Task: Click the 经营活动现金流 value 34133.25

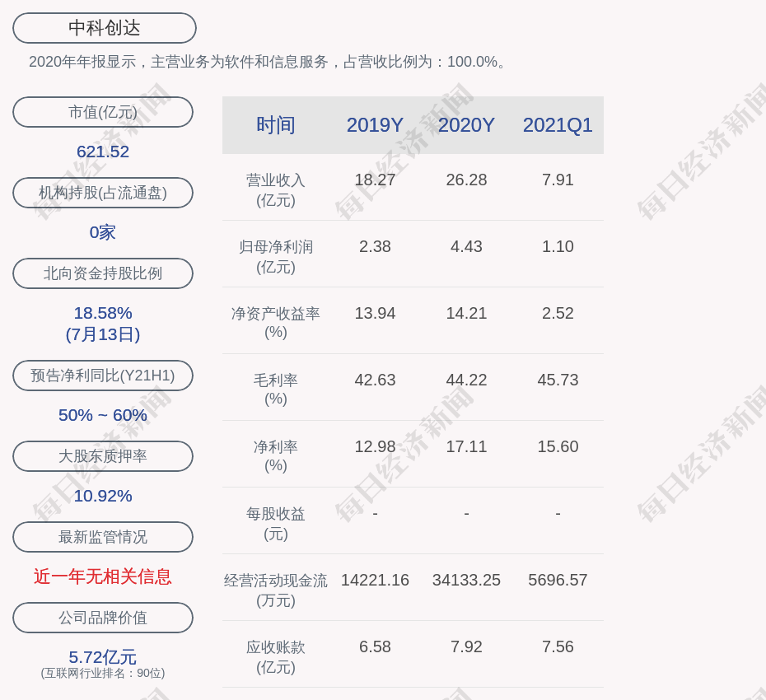Action: (466, 580)
